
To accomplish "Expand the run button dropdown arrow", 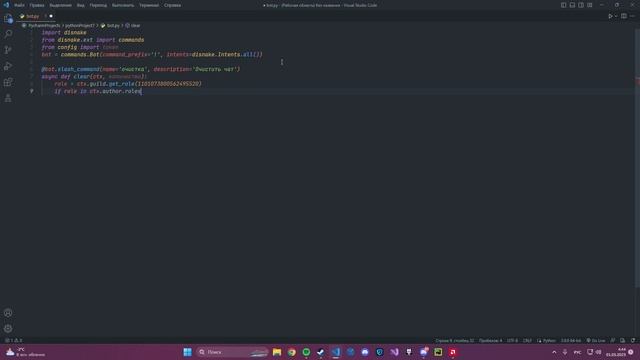I will (x=616, y=16).
